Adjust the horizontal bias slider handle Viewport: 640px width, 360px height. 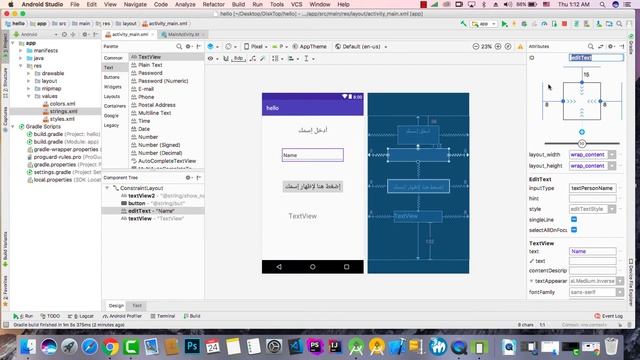pos(582,143)
